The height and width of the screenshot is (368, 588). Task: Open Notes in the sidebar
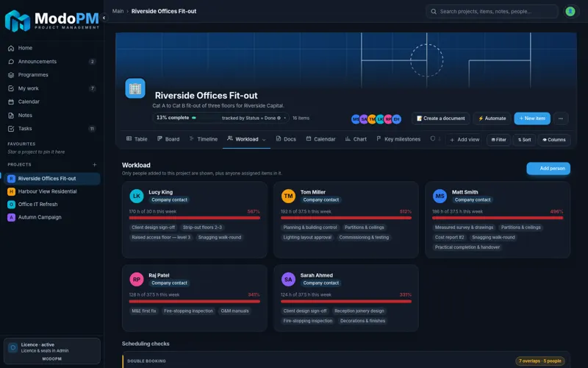(x=51, y=116)
